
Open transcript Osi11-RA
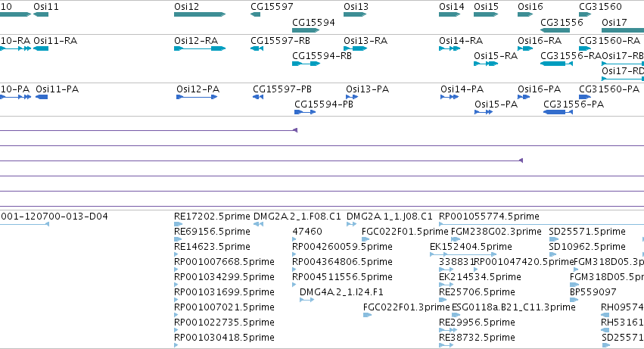[x=41, y=48]
